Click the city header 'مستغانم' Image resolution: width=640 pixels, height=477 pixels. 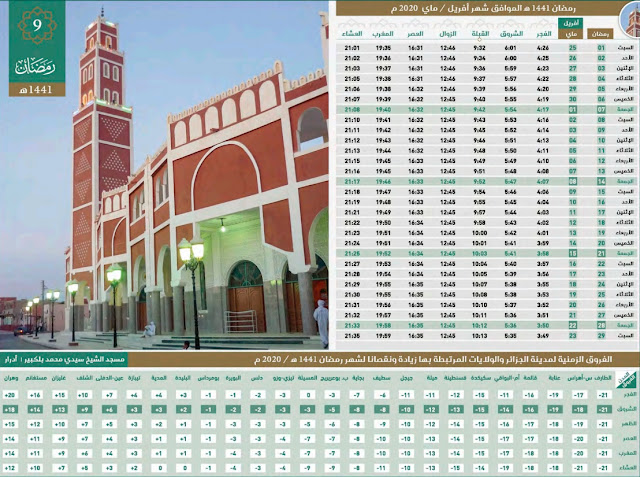[x=35, y=378]
